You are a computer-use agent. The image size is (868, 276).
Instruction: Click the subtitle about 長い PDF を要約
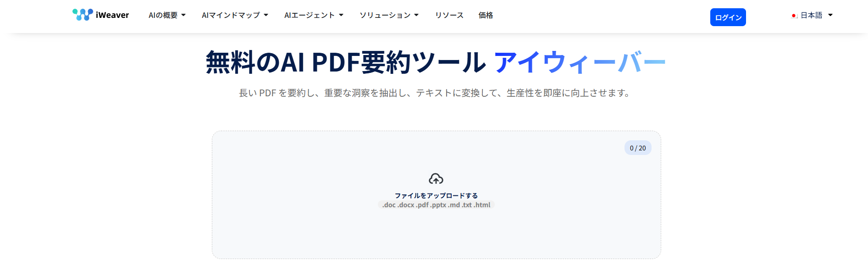point(435,93)
